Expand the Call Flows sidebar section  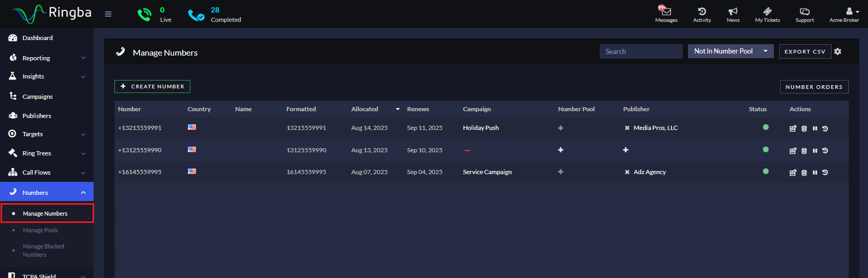[47, 173]
